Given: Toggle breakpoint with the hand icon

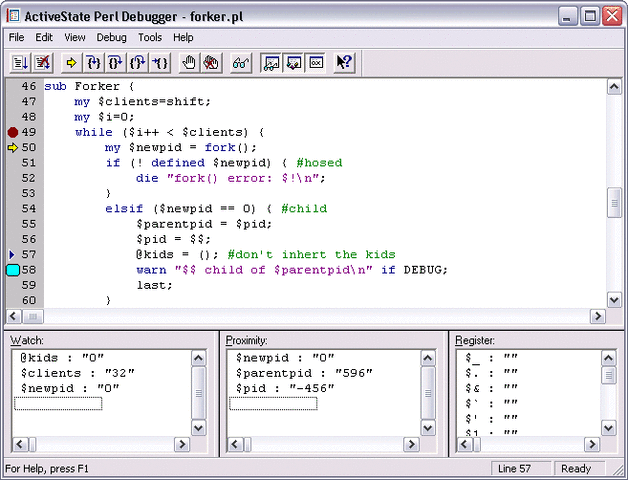Looking at the screenshot, I should pyautogui.click(x=189, y=63).
